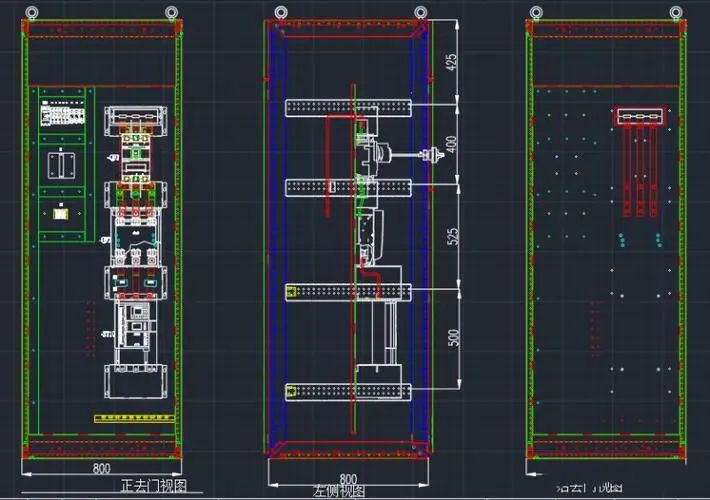The width and height of the screenshot is (710, 500).
Task: Select the 正去门视图 view title
Action: [x=154, y=486]
